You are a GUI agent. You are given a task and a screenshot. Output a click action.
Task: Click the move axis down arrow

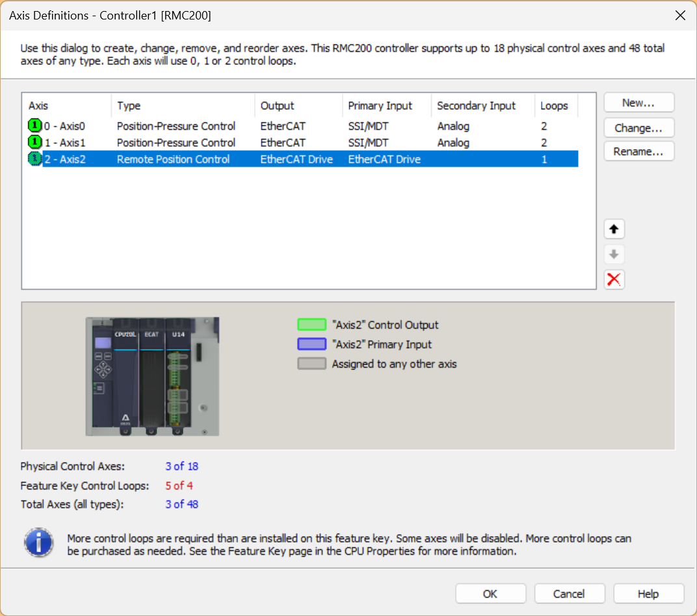tap(614, 255)
